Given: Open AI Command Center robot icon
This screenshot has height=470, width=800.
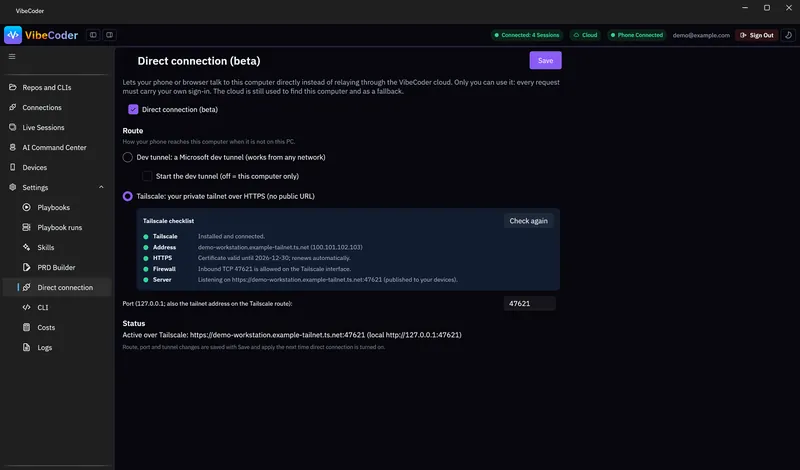Looking at the screenshot, I should (13, 147).
